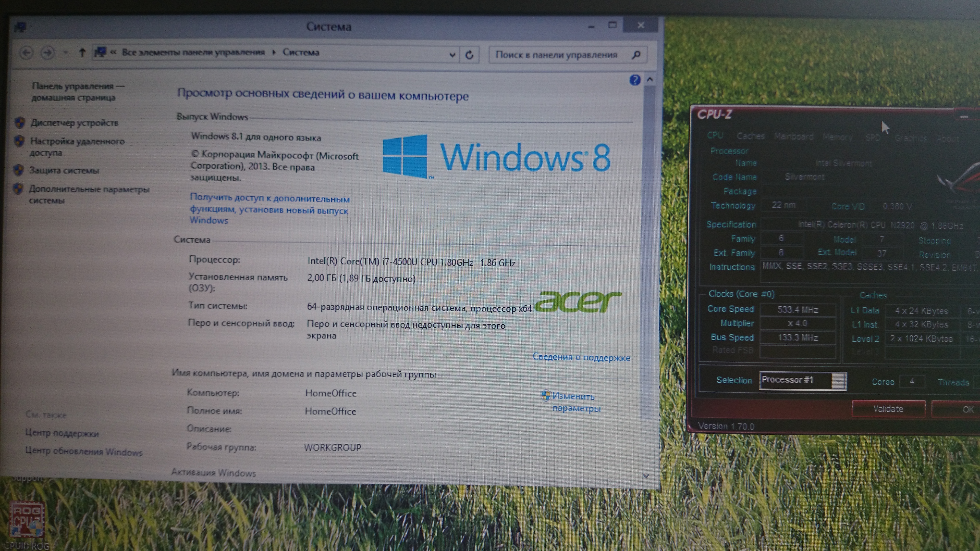This screenshot has height=551, width=980.
Task: Open the Диспетчер устройств link
Action: [74, 123]
